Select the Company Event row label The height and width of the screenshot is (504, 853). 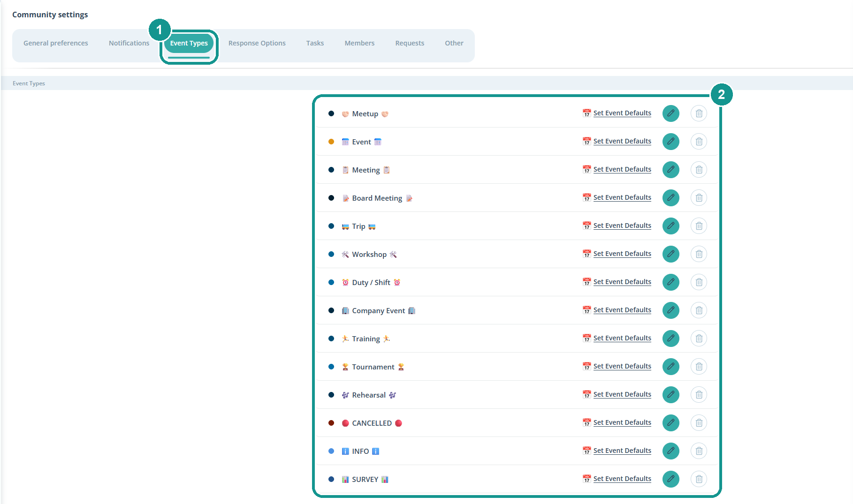point(378,311)
